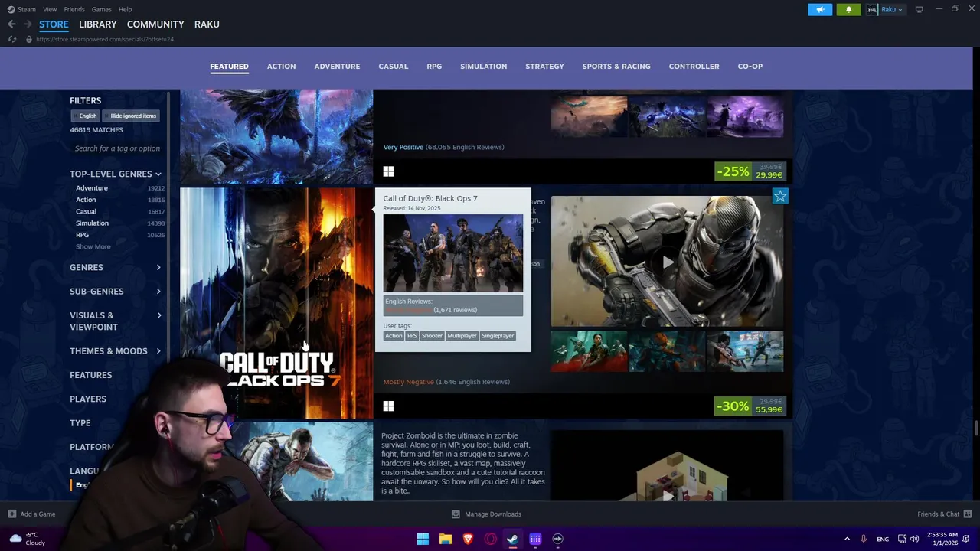Filter by Casual genre
Viewport: 980px width, 551px height.
[x=86, y=211]
